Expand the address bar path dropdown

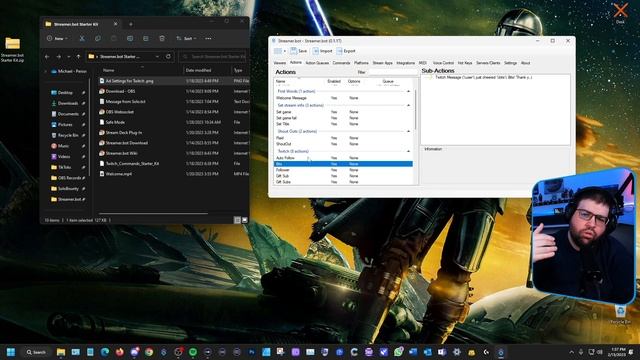coord(157,56)
